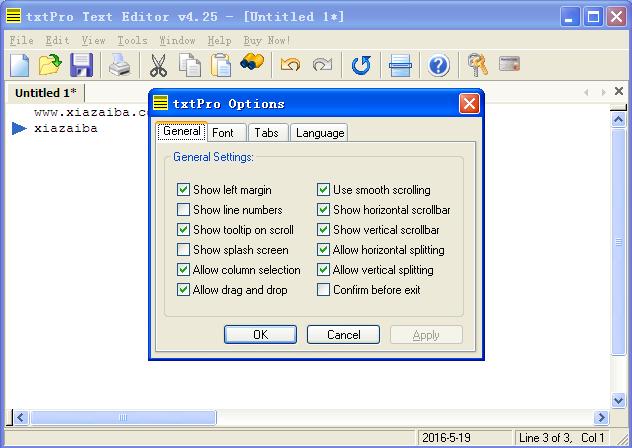Enable Show line numbers checkbox
The width and height of the screenshot is (632, 448).
(x=183, y=210)
